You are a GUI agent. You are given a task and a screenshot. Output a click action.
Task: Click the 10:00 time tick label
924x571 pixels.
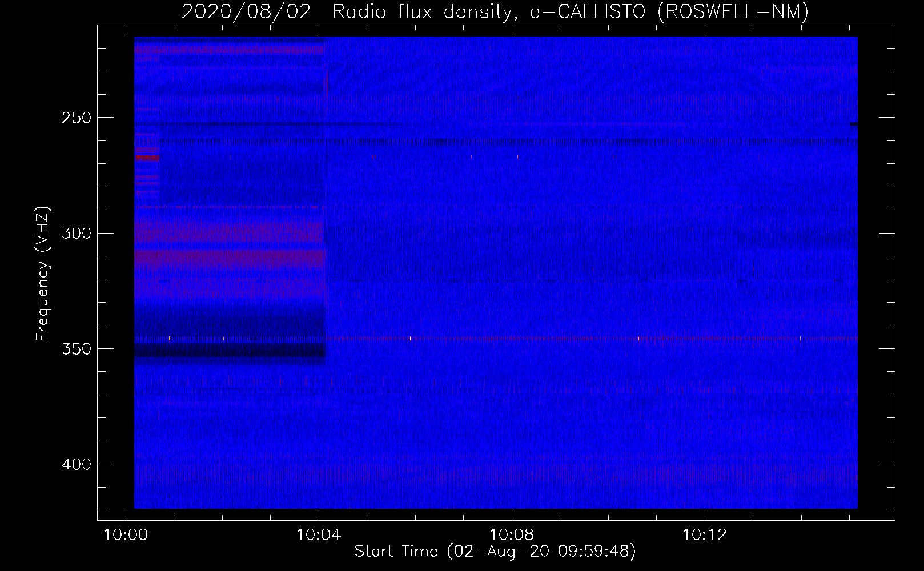[126, 535]
